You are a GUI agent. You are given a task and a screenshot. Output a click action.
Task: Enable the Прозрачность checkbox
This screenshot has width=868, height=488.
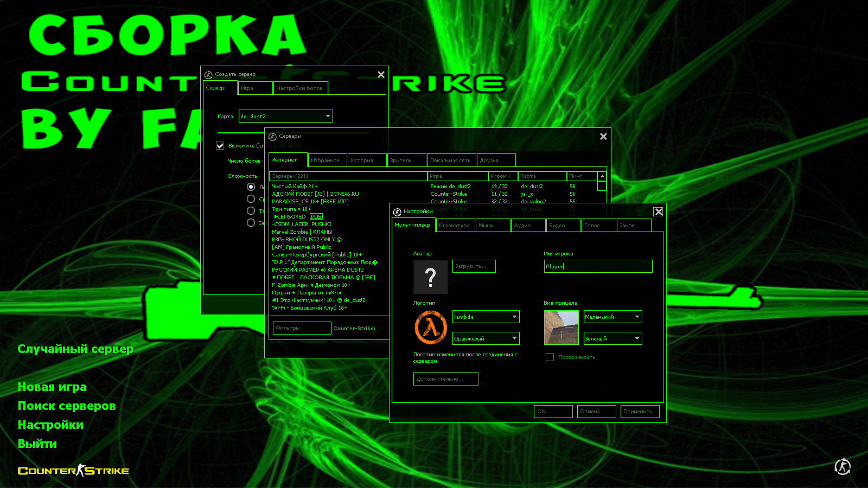click(550, 357)
